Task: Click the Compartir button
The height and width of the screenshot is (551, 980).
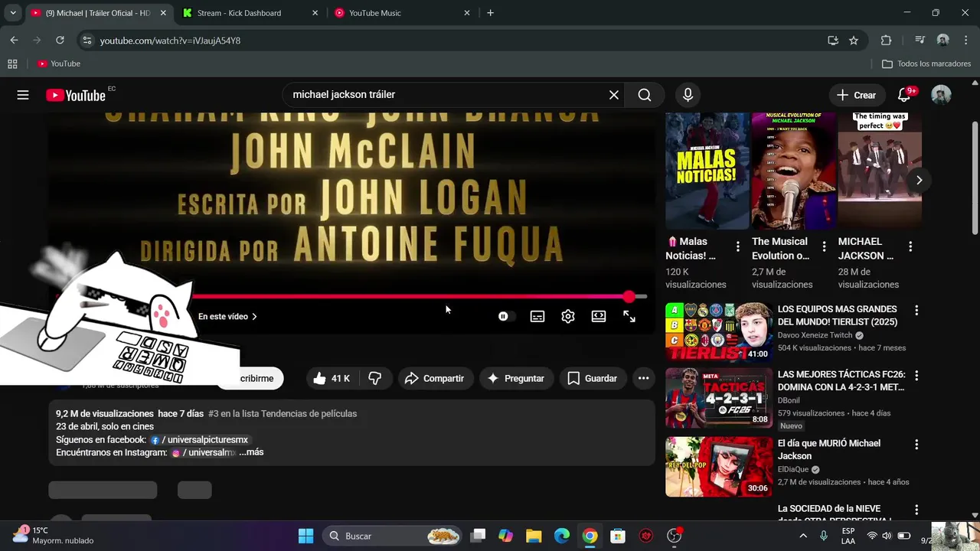Action: tap(434, 378)
